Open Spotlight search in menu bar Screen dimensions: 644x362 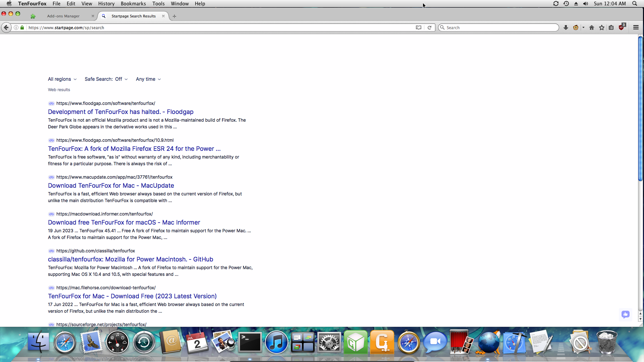click(635, 4)
